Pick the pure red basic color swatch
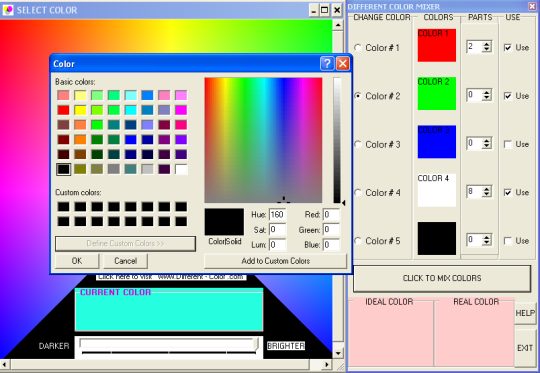The width and height of the screenshot is (540, 373). 64,110
